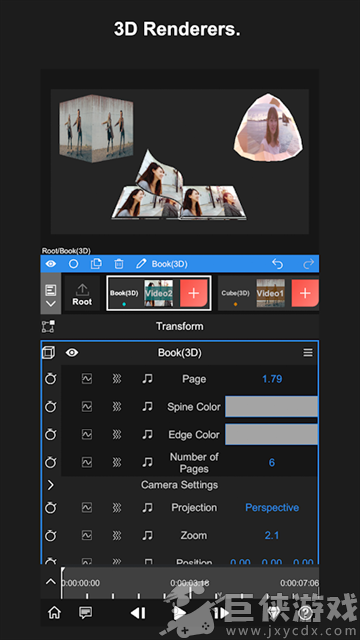Click the Transform bounding box icon
Image resolution: width=360 pixels, height=640 pixels.
point(49,327)
